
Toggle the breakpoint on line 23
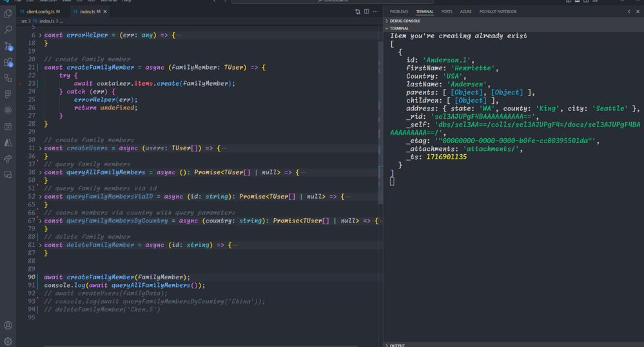click(20, 83)
